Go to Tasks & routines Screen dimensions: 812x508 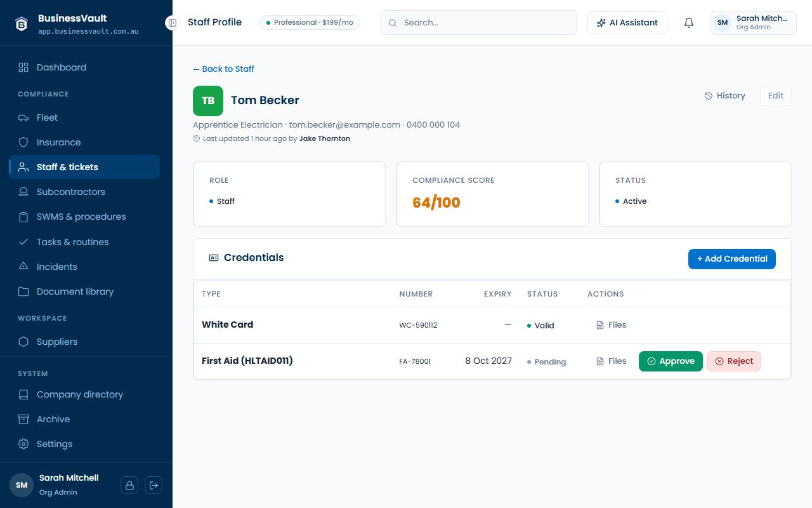pos(84,242)
